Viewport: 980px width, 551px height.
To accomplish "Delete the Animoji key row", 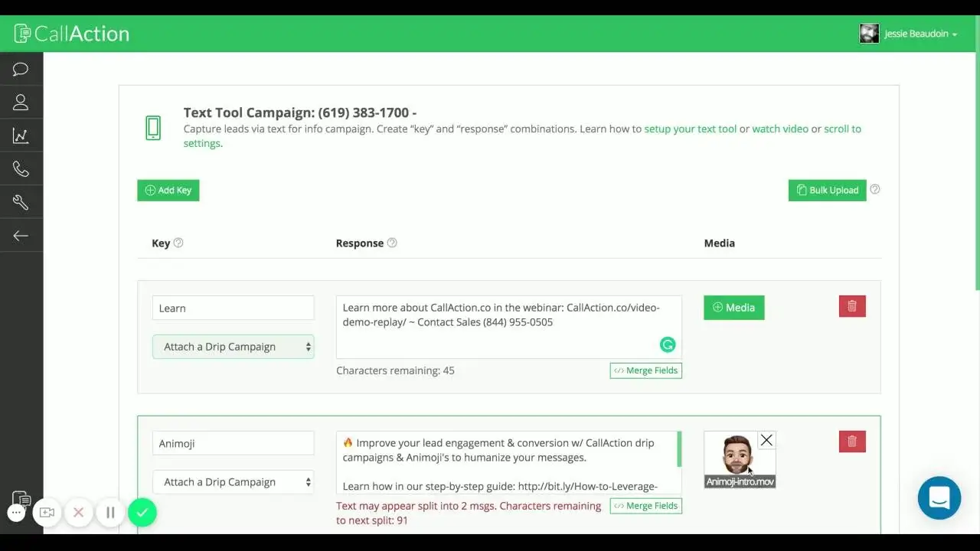I will (x=852, y=442).
